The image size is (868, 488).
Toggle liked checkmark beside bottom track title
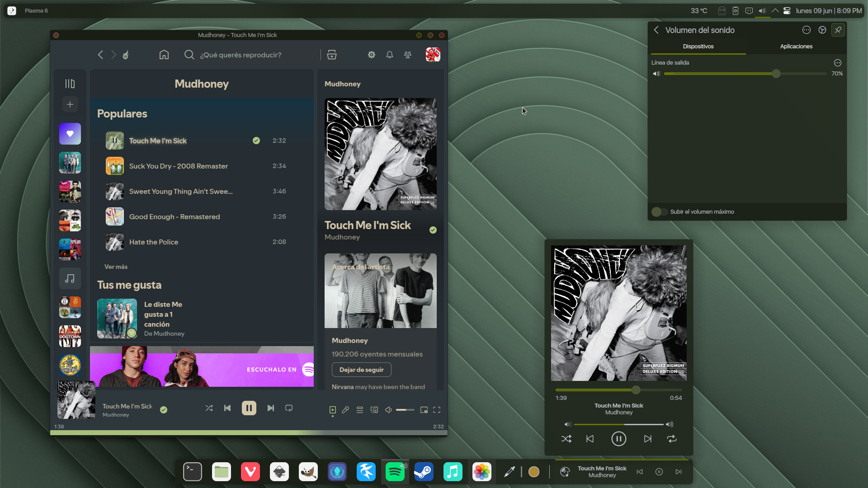coord(164,410)
